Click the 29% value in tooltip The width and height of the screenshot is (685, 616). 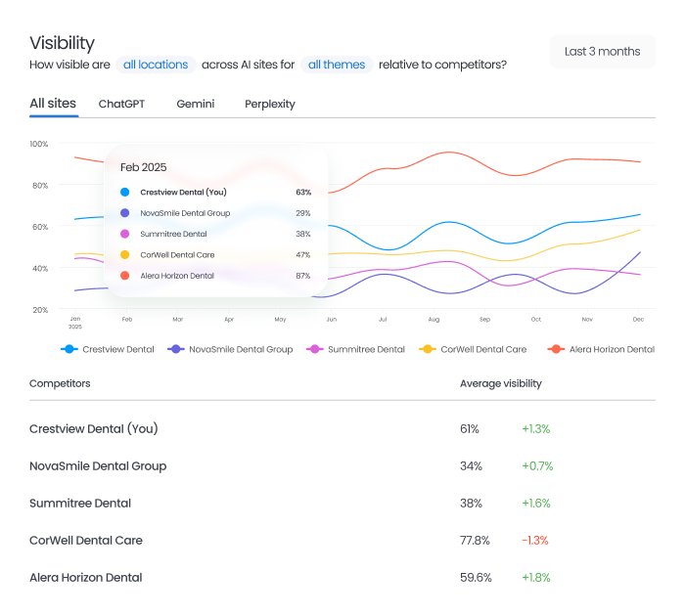[303, 213]
